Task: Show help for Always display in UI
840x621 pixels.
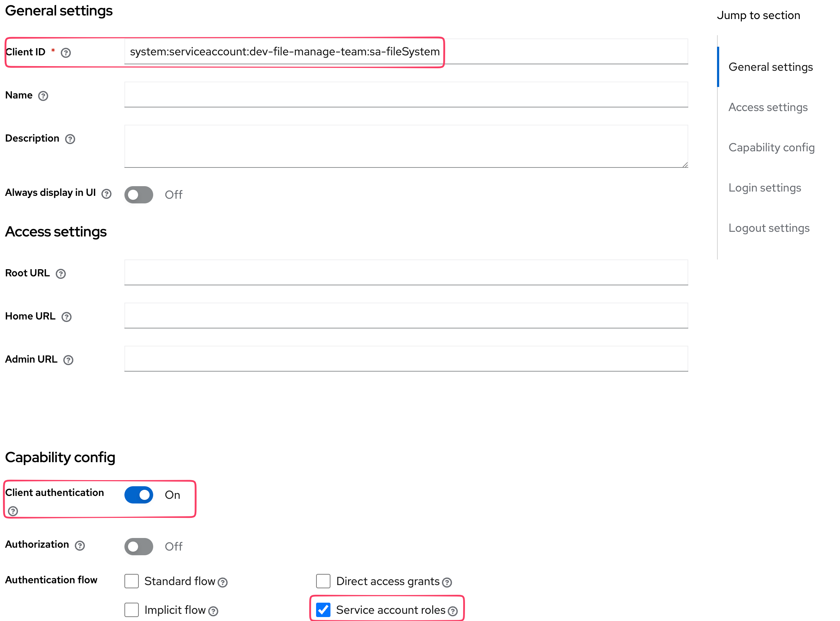Action: click(106, 194)
